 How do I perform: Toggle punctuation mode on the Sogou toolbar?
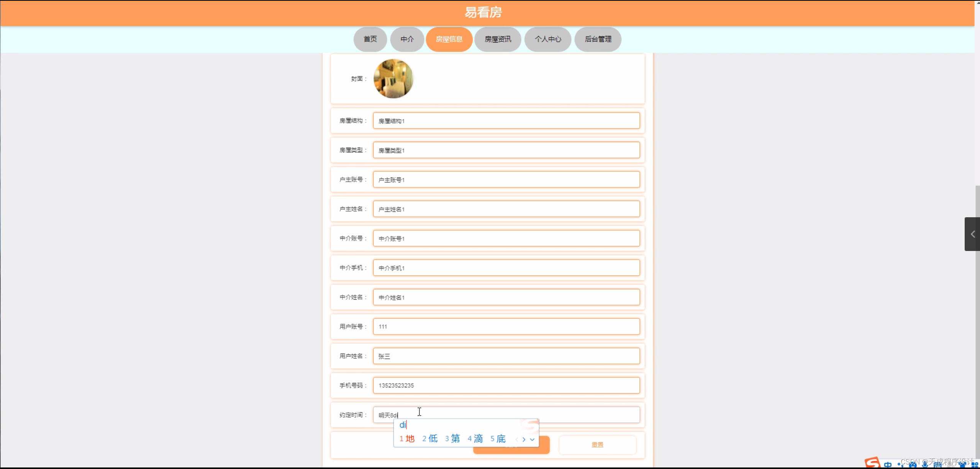tap(901, 464)
